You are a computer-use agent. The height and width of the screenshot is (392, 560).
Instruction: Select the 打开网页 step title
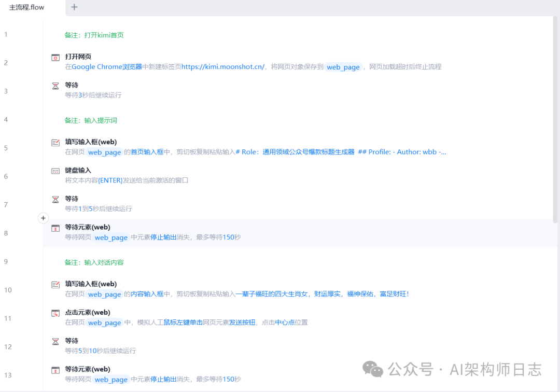[x=78, y=57]
